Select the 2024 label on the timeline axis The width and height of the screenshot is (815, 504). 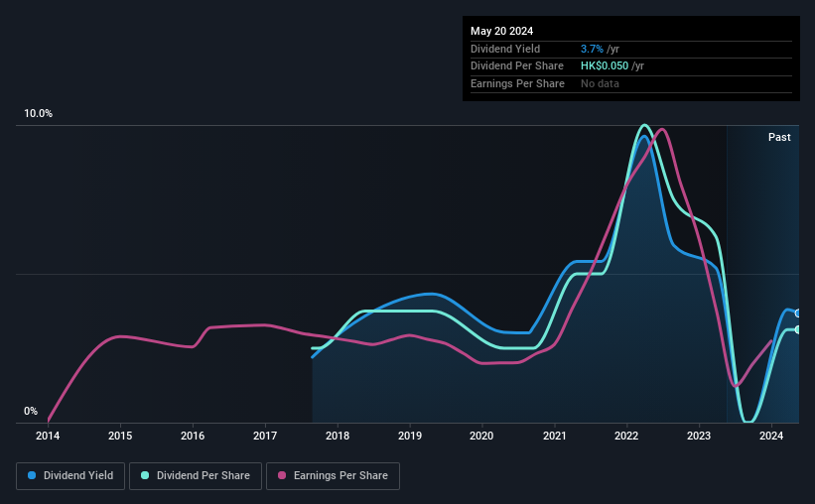[771, 436]
